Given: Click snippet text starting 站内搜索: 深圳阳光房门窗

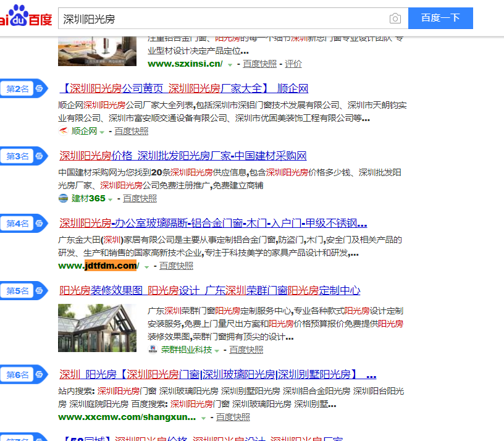Looking at the screenshot, I should coord(231,398).
